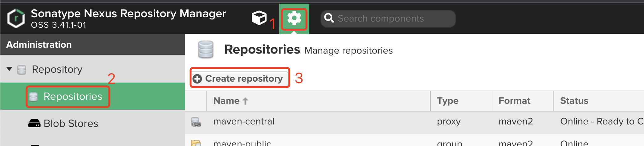Select Repositories in the sidebar
644x146 pixels.
tap(73, 96)
